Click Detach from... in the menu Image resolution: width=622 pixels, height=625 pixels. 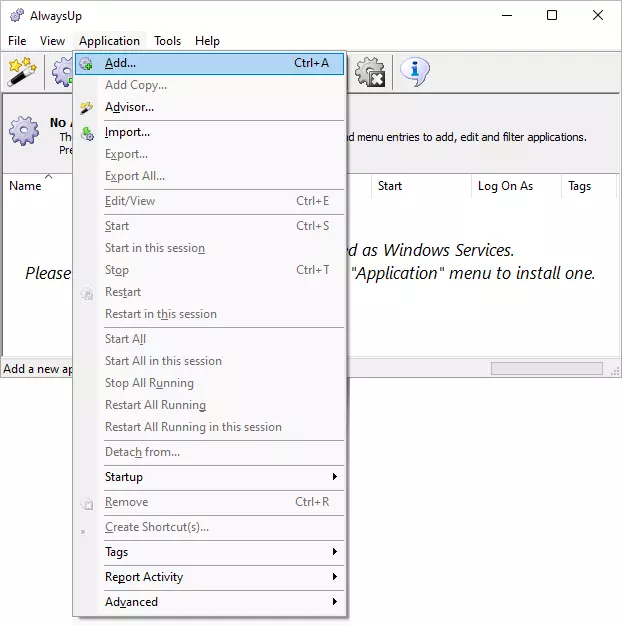[209, 452]
